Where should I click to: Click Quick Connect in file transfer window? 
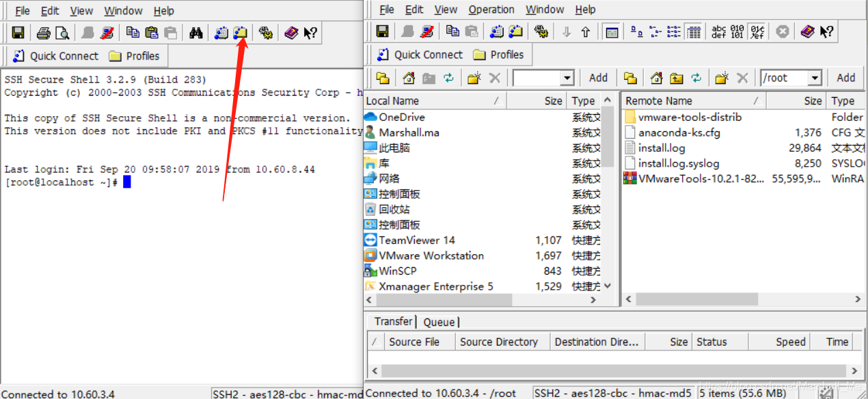(x=420, y=55)
